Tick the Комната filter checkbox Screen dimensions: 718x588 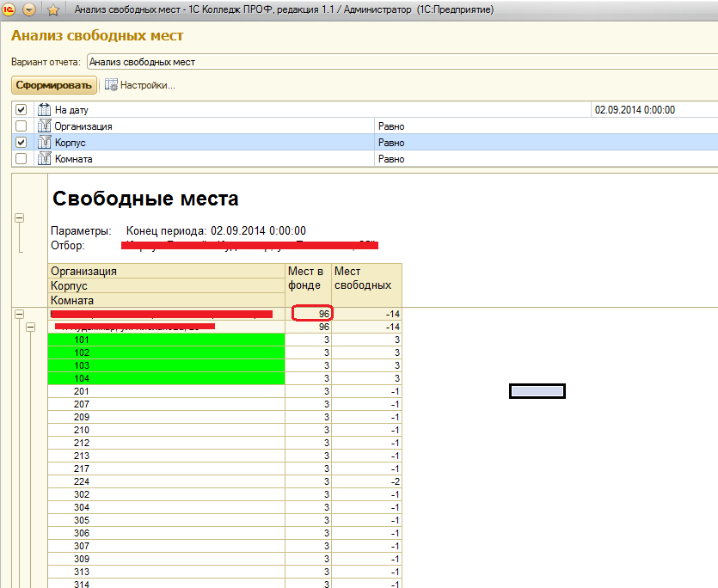coord(21,159)
